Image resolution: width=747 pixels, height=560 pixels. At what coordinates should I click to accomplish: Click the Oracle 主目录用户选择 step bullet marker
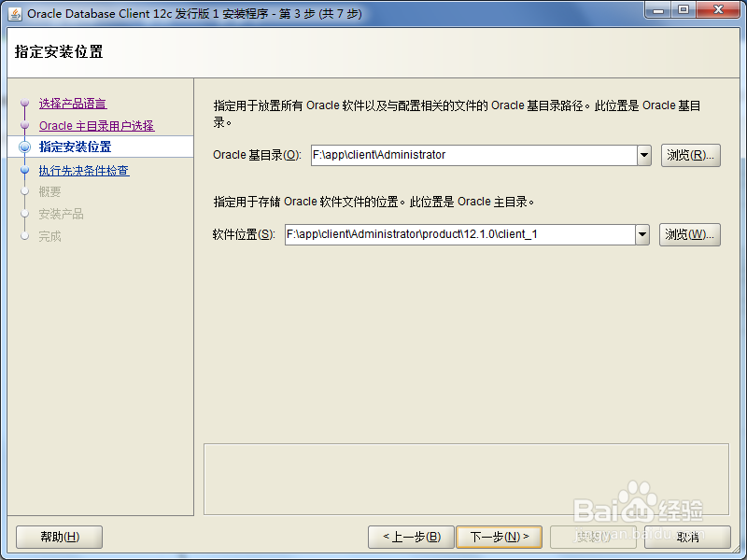tap(25, 125)
